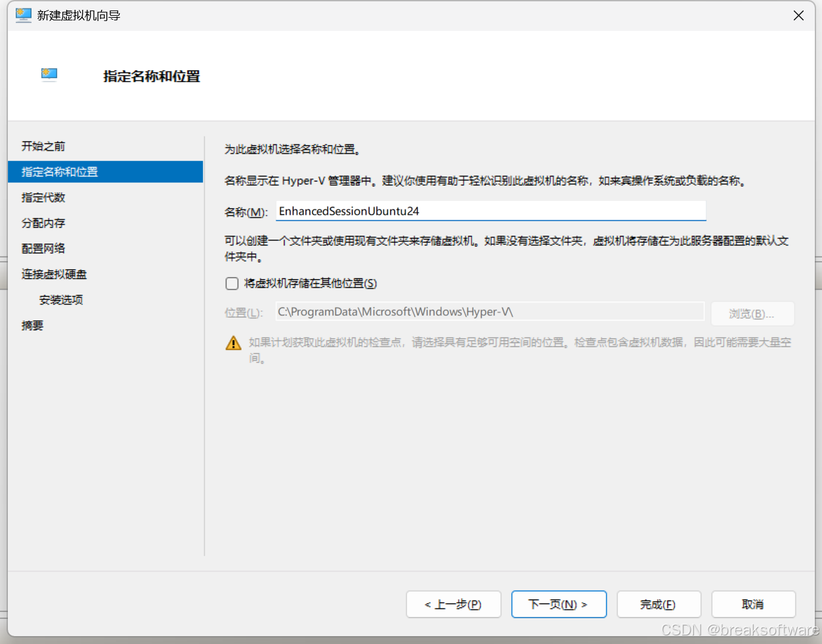Click the warning text about 检查点 space
Image resolution: width=822 pixels, height=644 pixels.
coord(520,351)
